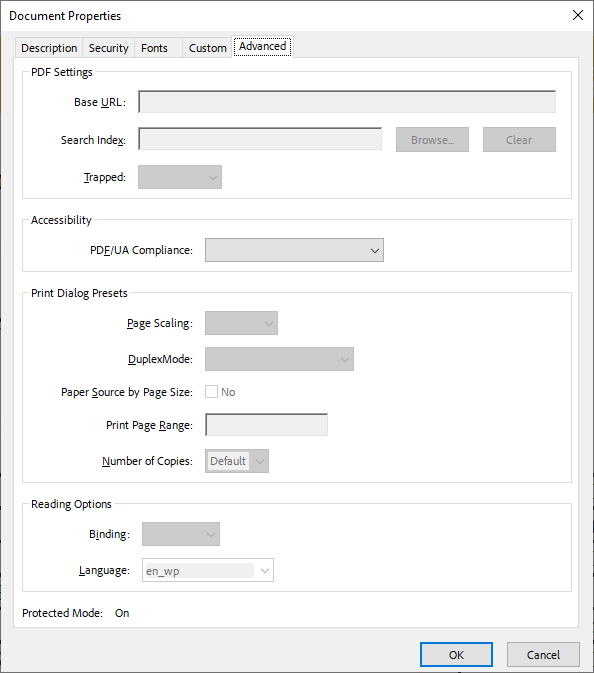
Task: Click the Advanced tab
Action: (263, 46)
